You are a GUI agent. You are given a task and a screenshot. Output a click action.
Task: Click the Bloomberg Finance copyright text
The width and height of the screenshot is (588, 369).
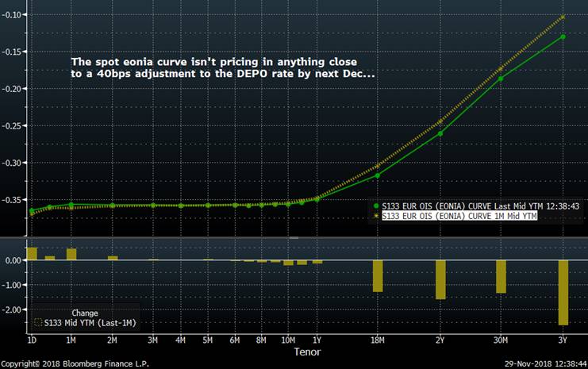coord(75,363)
